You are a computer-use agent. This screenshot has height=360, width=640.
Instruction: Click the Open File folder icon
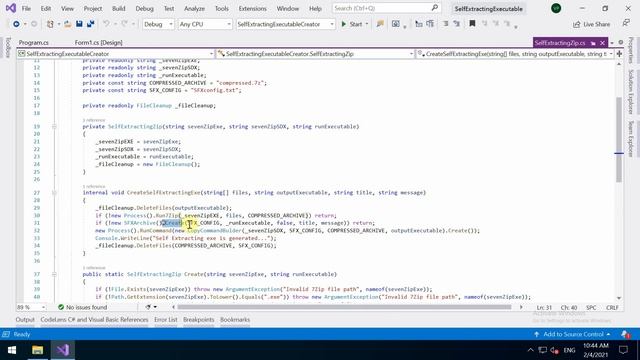click(x=67, y=24)
